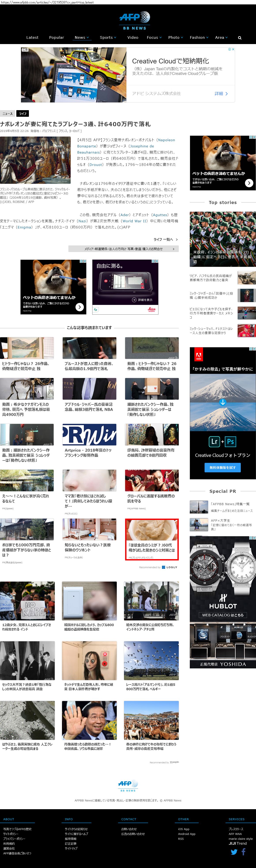Select the ニュース category tag
The image size is (256, 868).
pyautogui.click(x=8, y=113)
